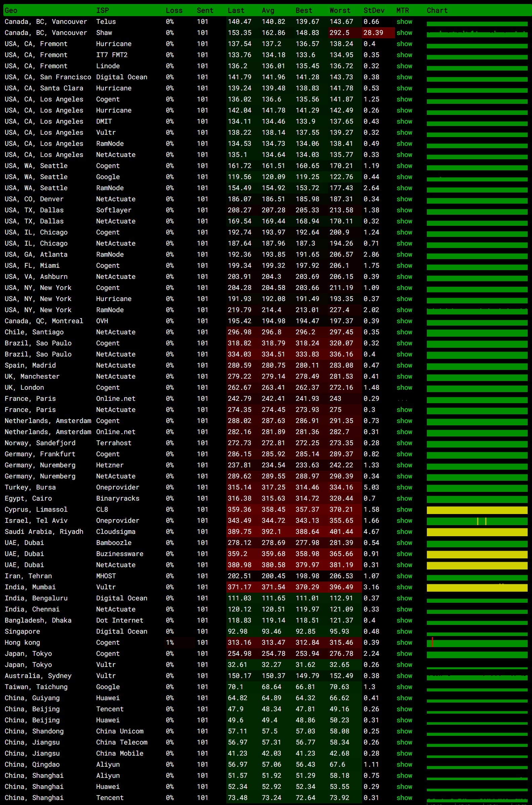This screenshot has height=805, width=532.
Task: Click the 292.5 Worst value
Action: [339, 33]
